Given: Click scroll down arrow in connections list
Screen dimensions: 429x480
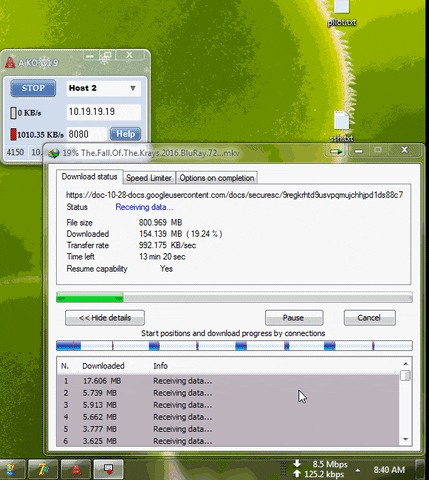Looking at the screenshot, I should [405, 439].
